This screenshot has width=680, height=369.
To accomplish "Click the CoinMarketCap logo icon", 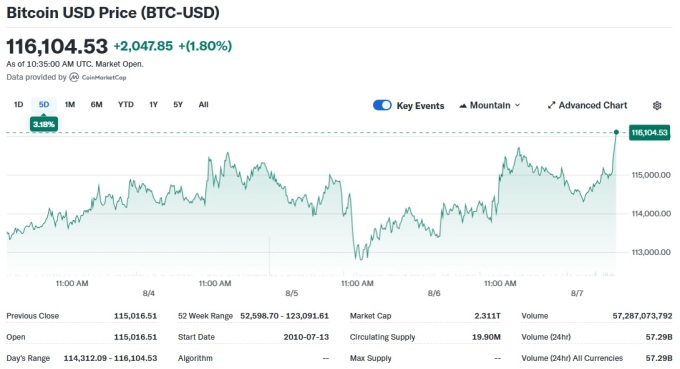I will [74, 77].
